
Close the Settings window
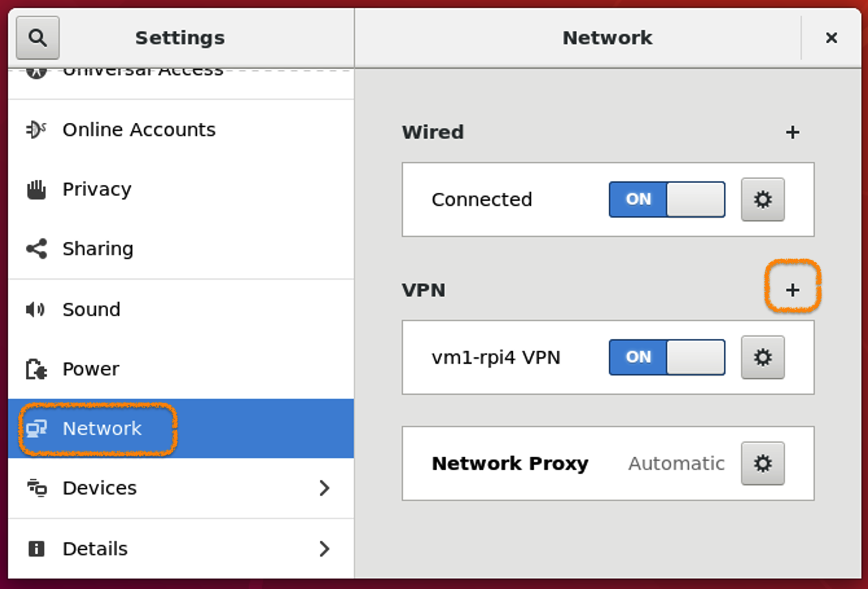pos(831,38)
